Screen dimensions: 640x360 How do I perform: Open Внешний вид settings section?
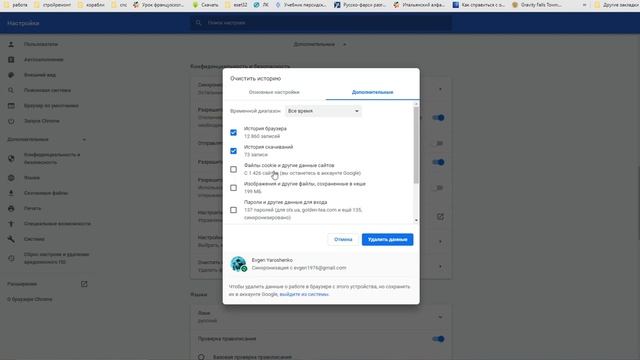tap(40, 75)
